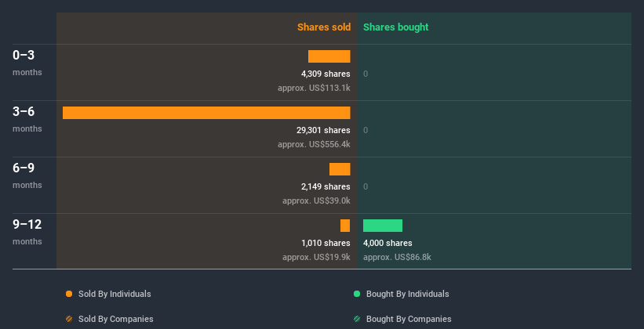Click the orange bar for 6–9 months
644x329 pixels.
tap(340, 169)
